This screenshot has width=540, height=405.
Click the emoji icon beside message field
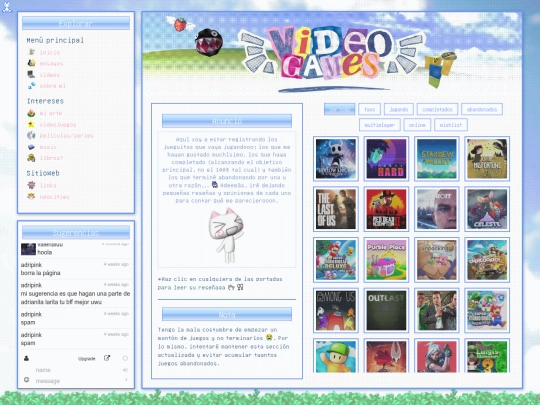pos(26,380)
